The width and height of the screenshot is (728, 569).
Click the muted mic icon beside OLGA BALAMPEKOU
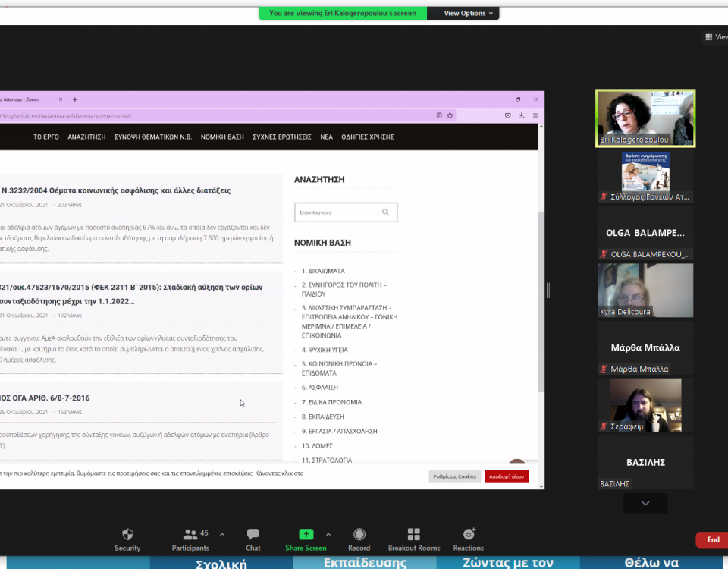pos(604,254)
